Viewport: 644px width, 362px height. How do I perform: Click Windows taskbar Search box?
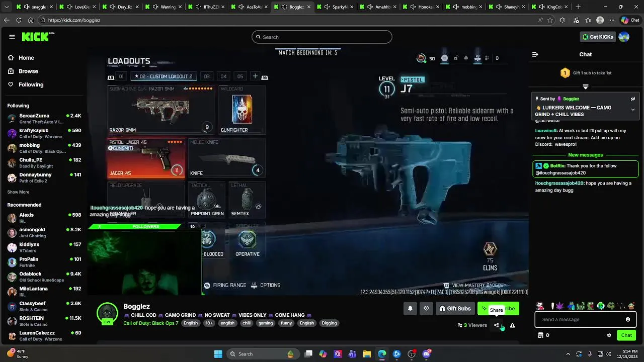tap(263, 354)
